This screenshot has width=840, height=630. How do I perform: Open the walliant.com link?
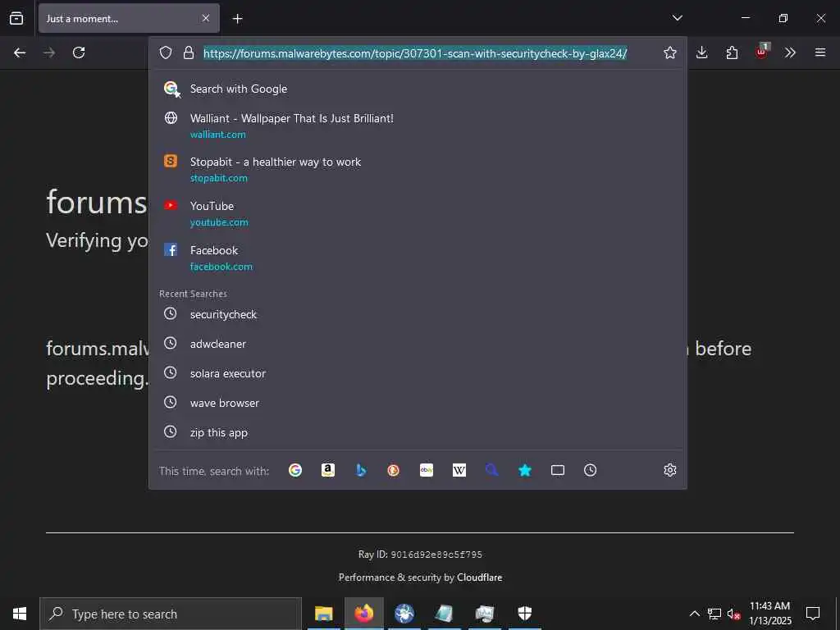pyautogui.click(x=218, y=135)
